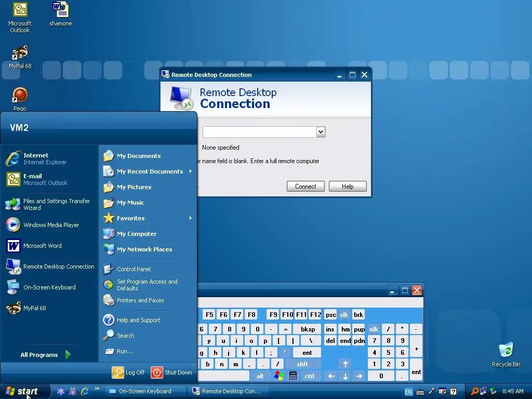Select Pego desktop shortcut
Image resolution: width=532 pixels, height=399 pixels.
click(x=20, y=99)
